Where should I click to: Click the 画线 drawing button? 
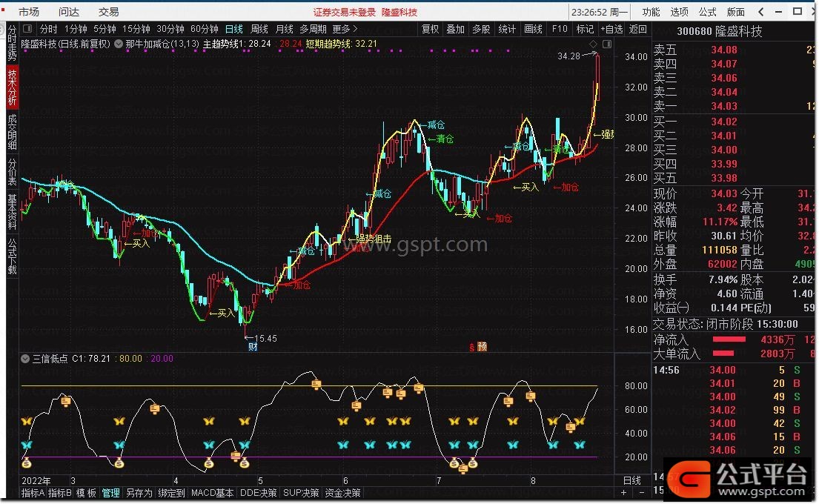[x=533, y=29]
